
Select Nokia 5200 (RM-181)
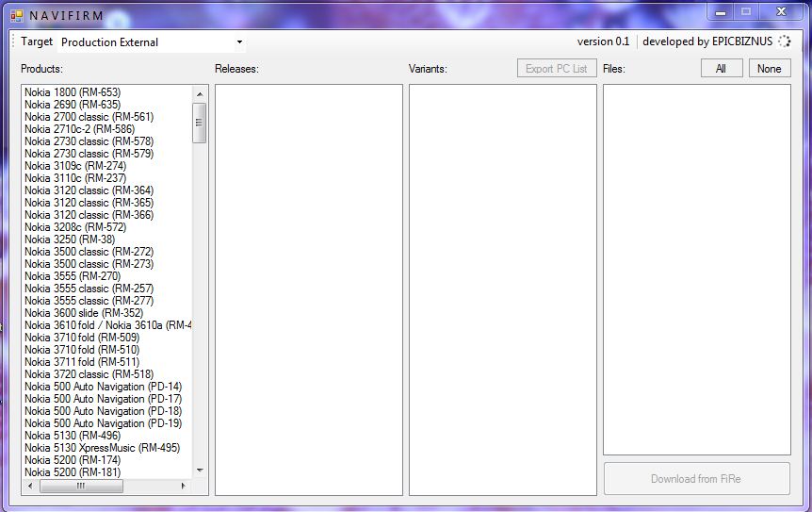pos(73,472)
